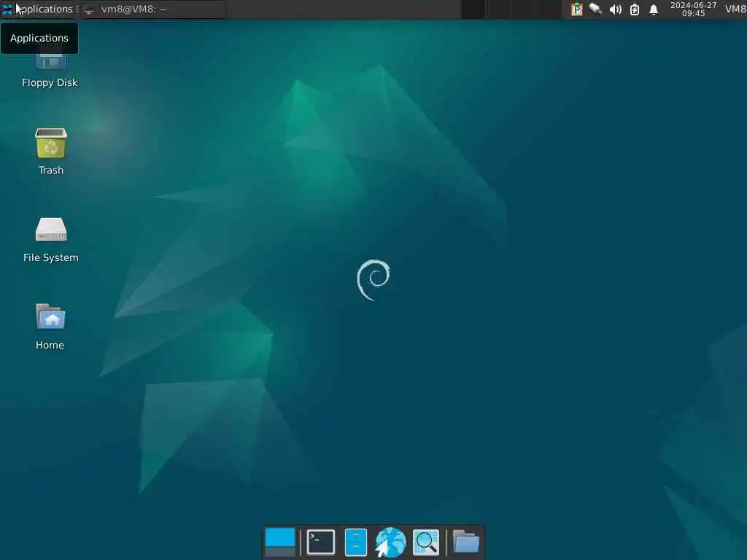Open the notifications bell icon

coord(654,9)
